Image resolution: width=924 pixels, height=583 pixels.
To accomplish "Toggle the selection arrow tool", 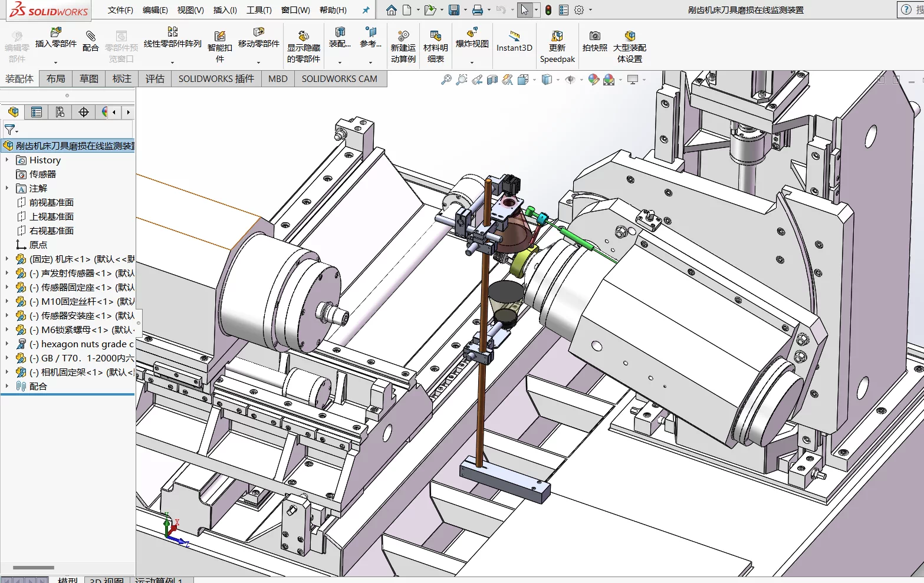I will click(524, 10).
